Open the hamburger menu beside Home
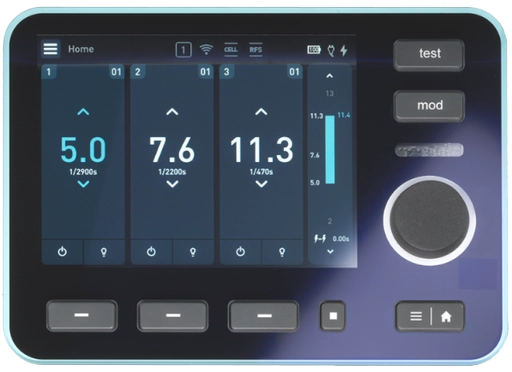The height and width of the screenshot is (372, 512). (x=50, y=49)
